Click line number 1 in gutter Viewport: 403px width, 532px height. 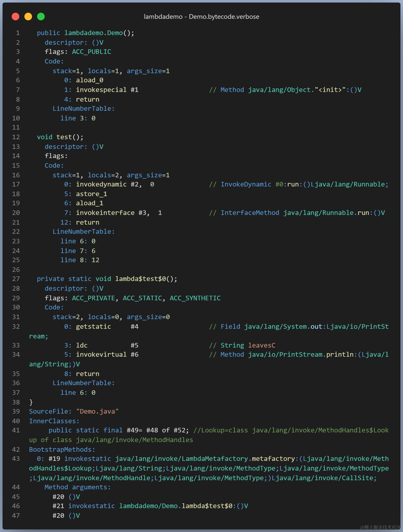[18, 33]
